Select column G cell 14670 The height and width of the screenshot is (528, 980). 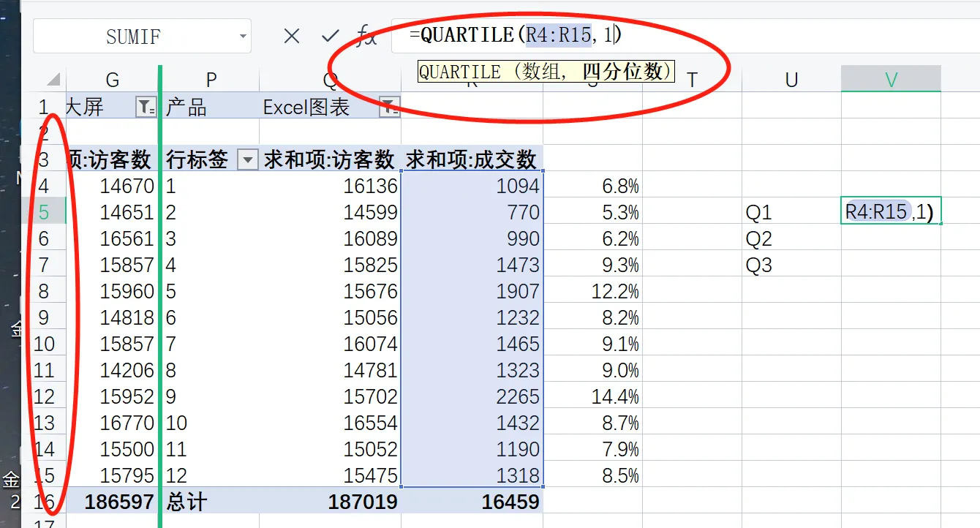[112, 186]
